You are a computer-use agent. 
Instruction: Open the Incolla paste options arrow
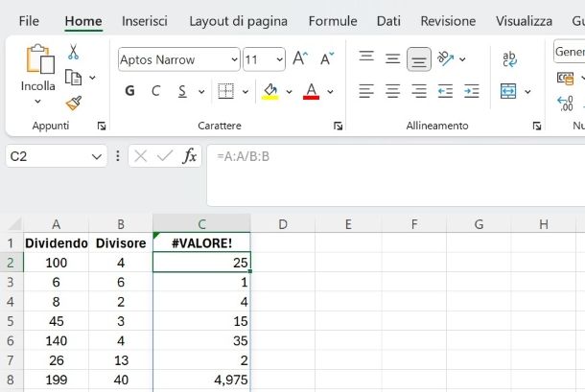click(37, 102)
